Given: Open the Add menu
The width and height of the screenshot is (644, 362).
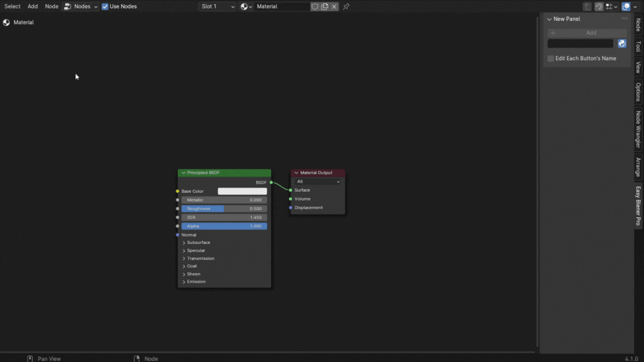Looking at the screenshot, I should tap(33, 7).
